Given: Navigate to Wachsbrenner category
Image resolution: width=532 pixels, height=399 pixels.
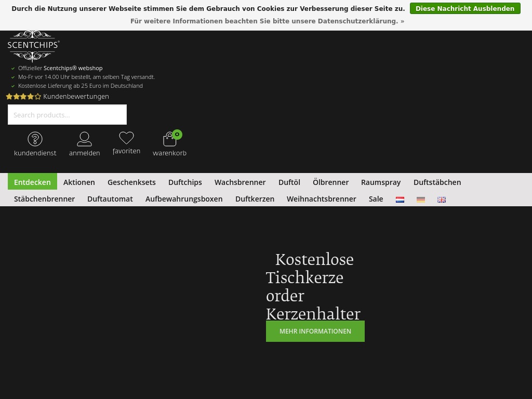Looking at the screenshot, I should pyautogui.click(x=240, y=182).
